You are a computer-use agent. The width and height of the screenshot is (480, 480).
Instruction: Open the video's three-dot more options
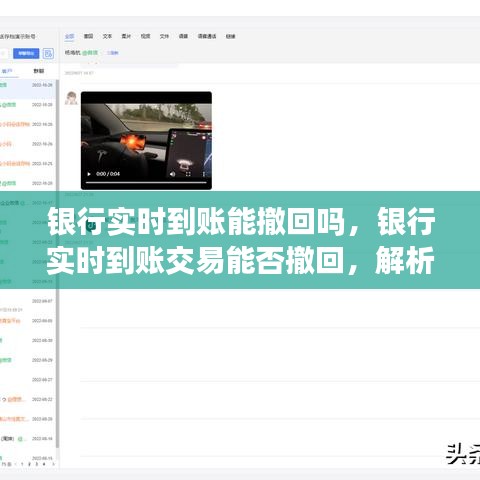click(204, 174)
